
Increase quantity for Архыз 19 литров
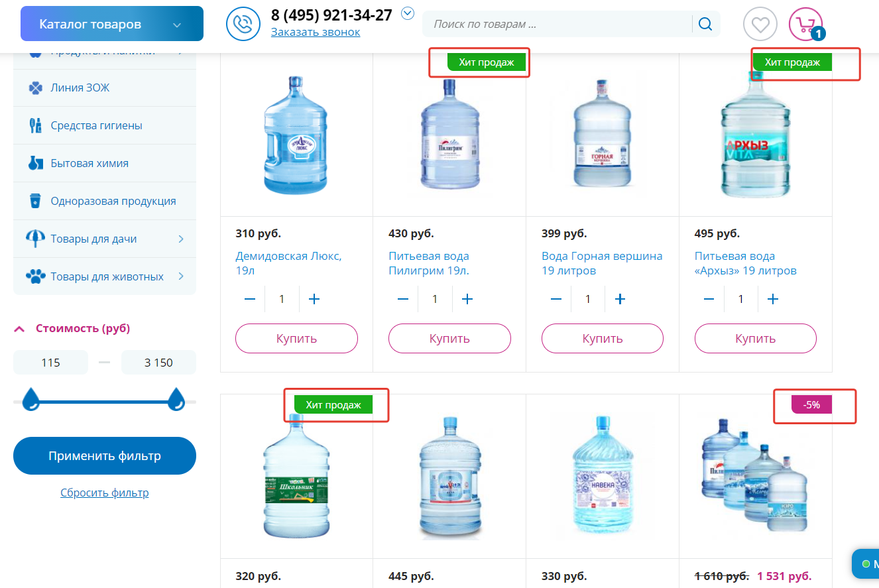pos(774,299)
